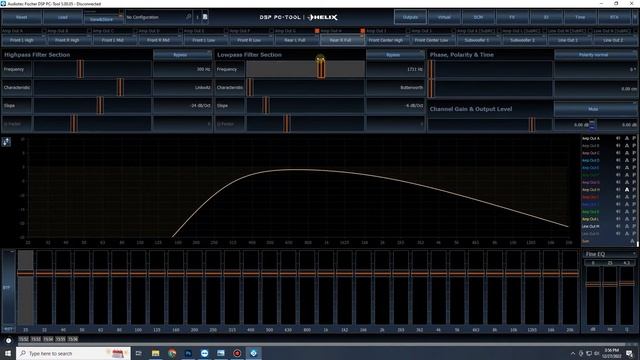Image resolution: width=640 pixels, height=360 pixels.
Task: Select the Subwoofer 1 channel button
Action: tap(477, 40)
